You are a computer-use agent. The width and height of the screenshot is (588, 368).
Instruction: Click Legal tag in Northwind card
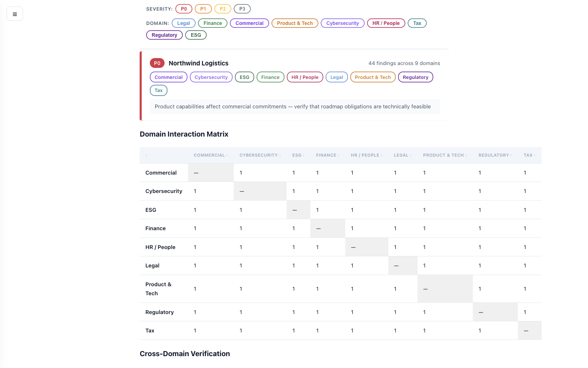337,77
